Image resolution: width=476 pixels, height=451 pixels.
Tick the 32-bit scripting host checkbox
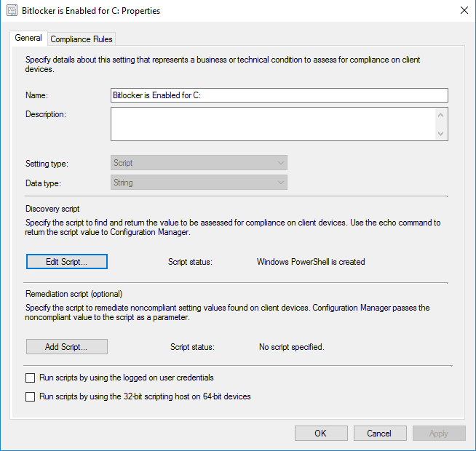tap(31, 396)
